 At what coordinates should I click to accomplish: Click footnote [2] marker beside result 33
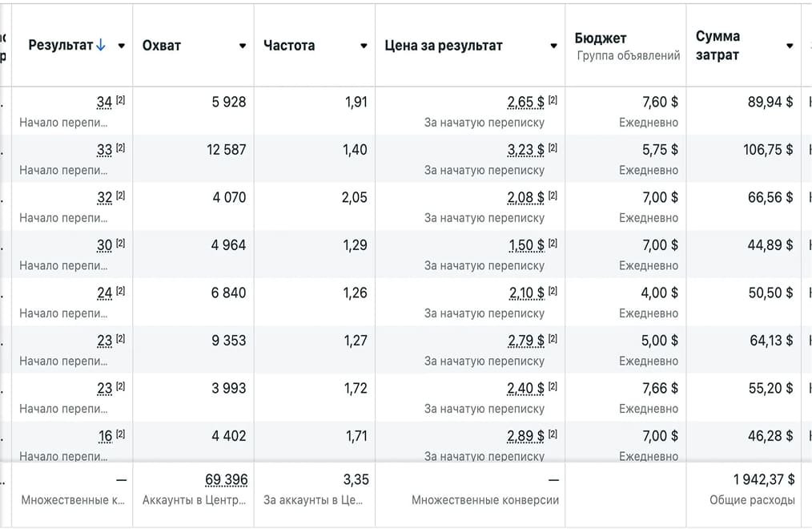click(x=121, y=148)
